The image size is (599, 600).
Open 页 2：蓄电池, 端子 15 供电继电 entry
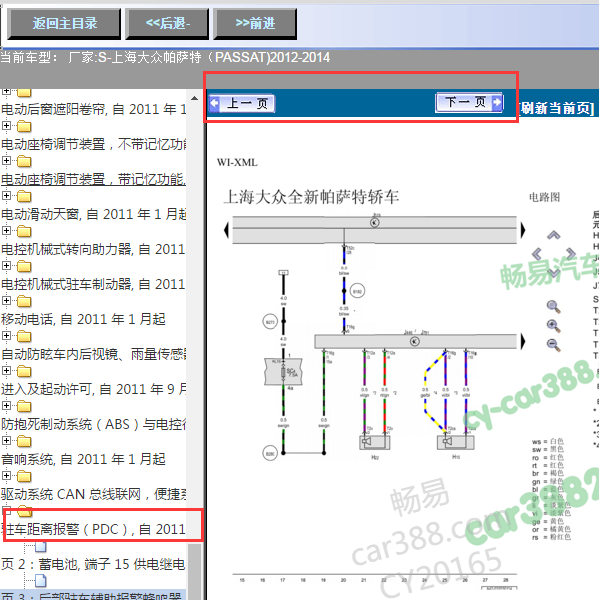[93, 564]
